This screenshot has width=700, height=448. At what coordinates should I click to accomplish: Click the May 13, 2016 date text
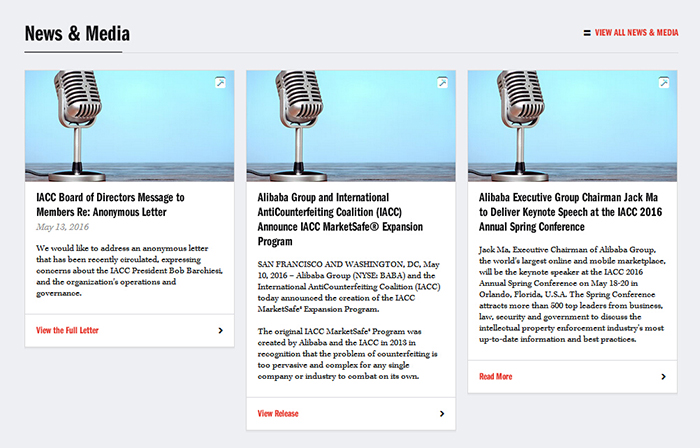pos(62,227)
